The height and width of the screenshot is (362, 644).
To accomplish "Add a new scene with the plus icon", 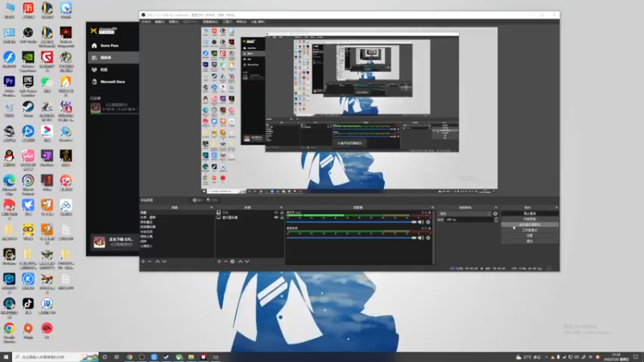I will click(x=143, y=261).
